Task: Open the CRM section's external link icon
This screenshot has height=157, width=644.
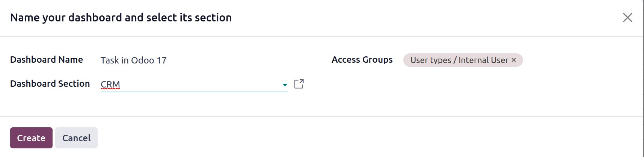Action: tap(299, 84)
